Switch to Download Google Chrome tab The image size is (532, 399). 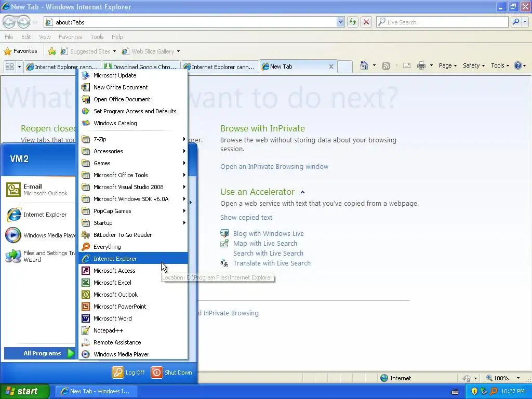tap(141, 66)
